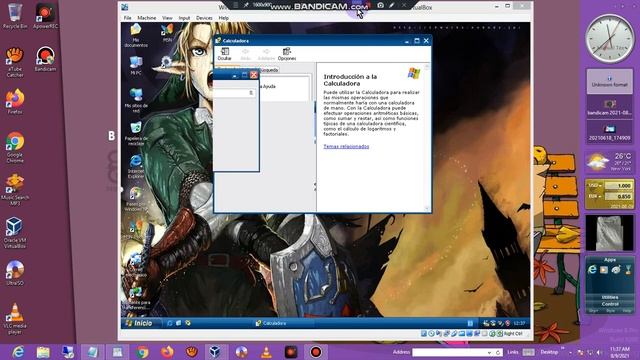Select the Búsqueda tab in help window
The width and height of the screenshot is (640, 360).
click(x=269, y=70)
